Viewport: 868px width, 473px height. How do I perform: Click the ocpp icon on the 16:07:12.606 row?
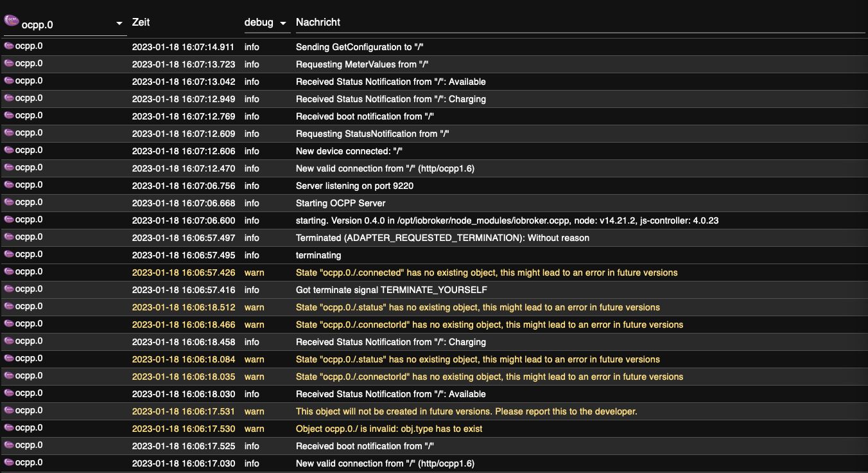(9, 150)
